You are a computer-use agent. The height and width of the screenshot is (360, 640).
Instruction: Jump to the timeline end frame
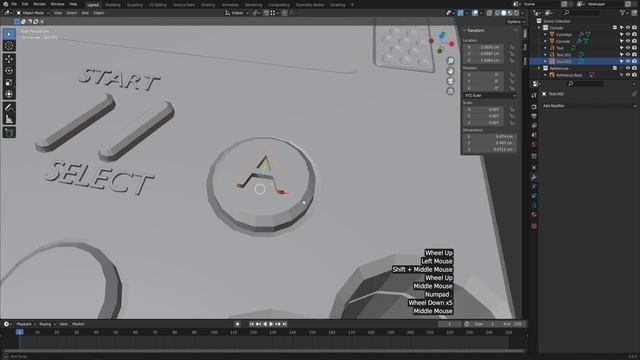pos(285,324)
